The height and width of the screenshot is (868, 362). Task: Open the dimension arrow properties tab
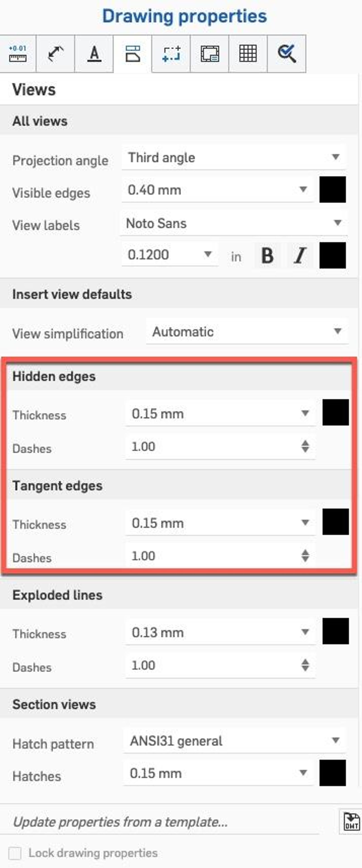point(55,54)
